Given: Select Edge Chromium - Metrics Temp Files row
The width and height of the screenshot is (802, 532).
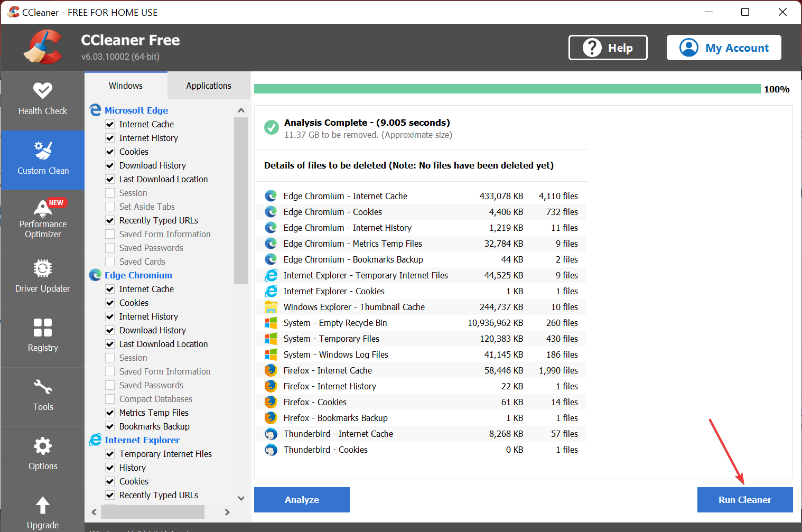Looking at the screenshot, I should (421, 244).
